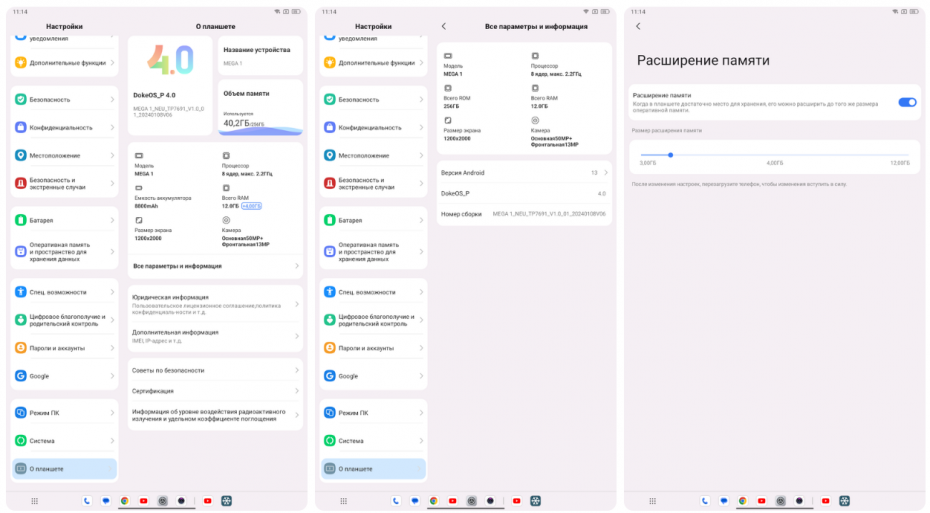The image size is (930, 513).
Task: Open Конфиденциальность icon in left screenshot sidebar
Action: tap(21, 128)
